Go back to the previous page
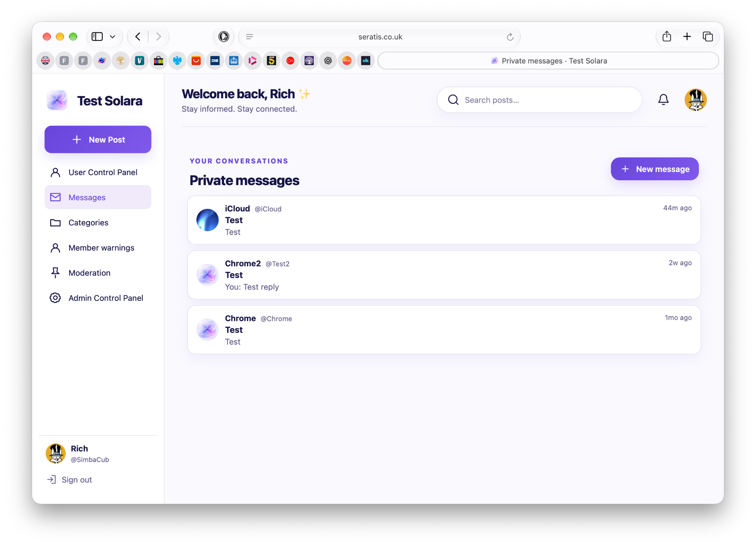The width and height of the screenshot is (756, 546). 138,37
